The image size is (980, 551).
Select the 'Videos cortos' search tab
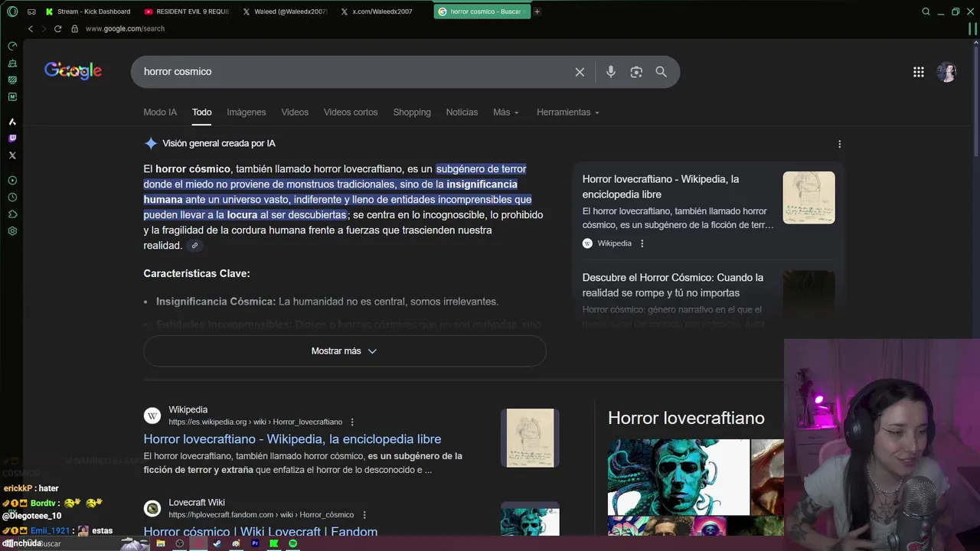[x=351, y=112]
